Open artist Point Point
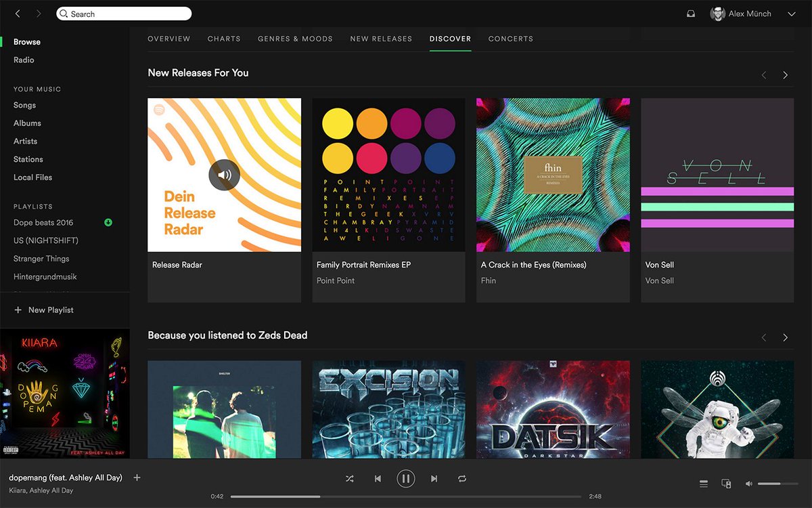 click(x=336, y=280)
